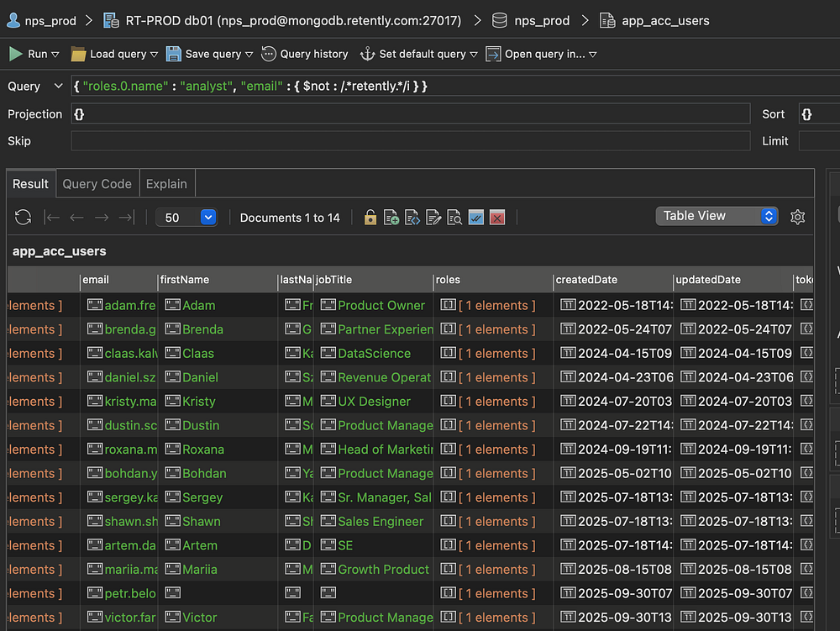Go to the next results page
This screenshot has width=840, height=631.
point(102,218)
